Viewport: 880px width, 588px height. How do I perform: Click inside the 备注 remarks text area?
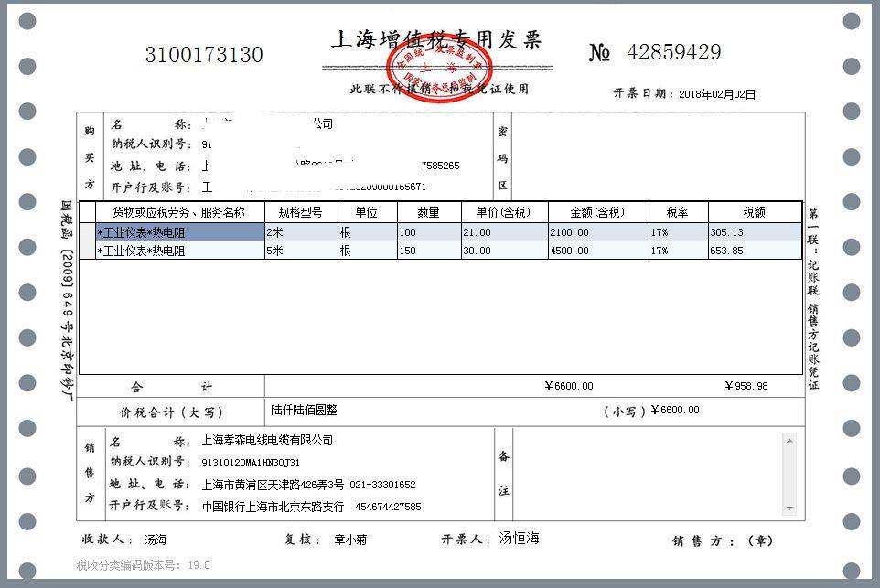(649, 475)
